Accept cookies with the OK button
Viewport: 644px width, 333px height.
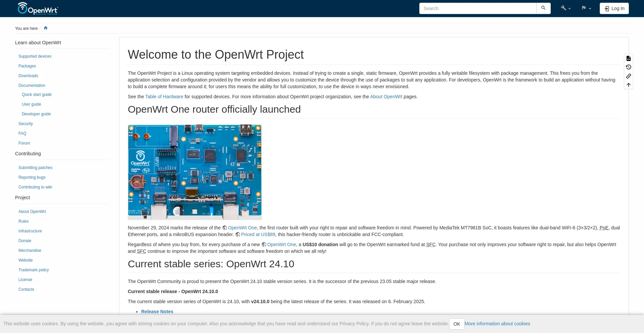pyautogui.click(x=457, y=324)
